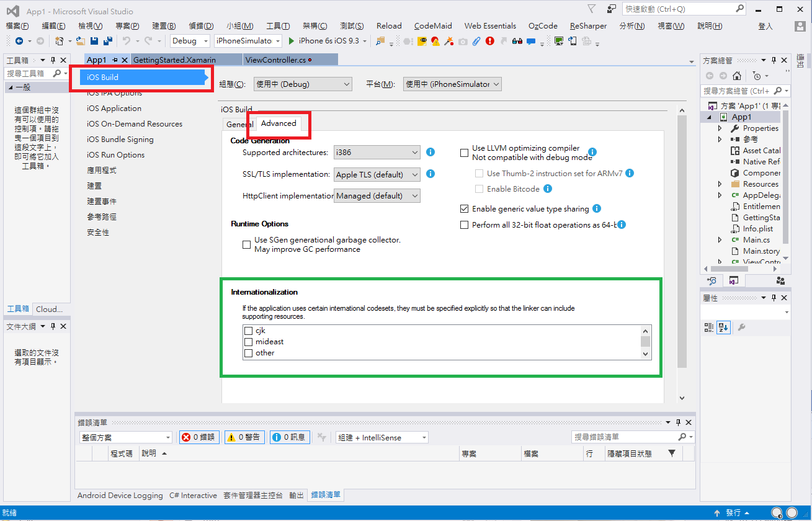This screenshot has width=812, height=521.
Task: Click the info icon beside Supported architectures
Action: coord(431,152)
